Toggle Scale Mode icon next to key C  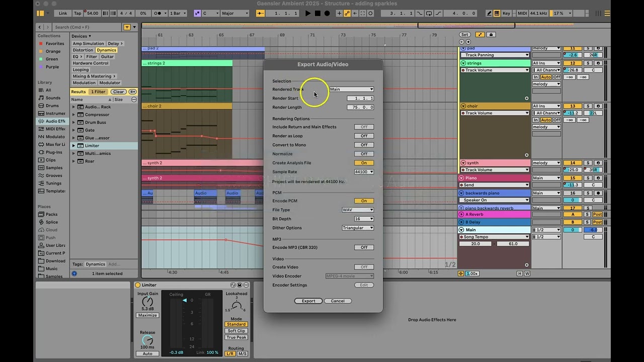(198, 13)
